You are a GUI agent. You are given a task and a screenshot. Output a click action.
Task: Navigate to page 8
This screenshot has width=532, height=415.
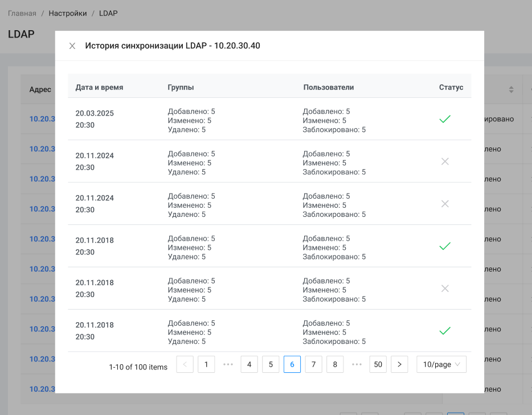(335, 364)
